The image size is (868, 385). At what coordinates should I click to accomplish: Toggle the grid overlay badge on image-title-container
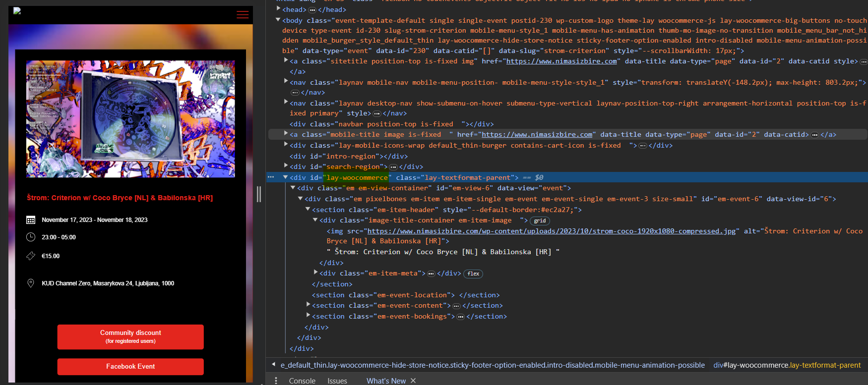540,221
